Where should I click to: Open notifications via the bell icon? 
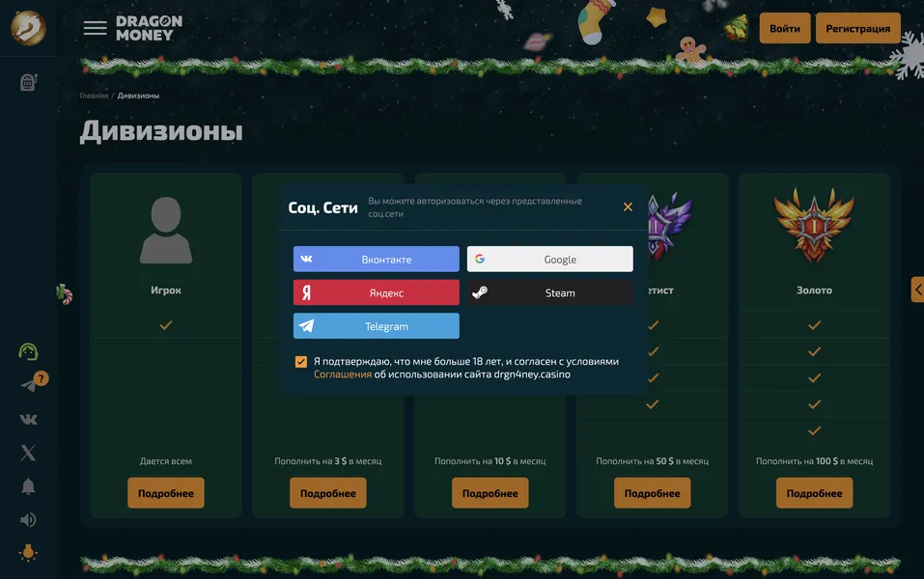[x=29, y=485]
